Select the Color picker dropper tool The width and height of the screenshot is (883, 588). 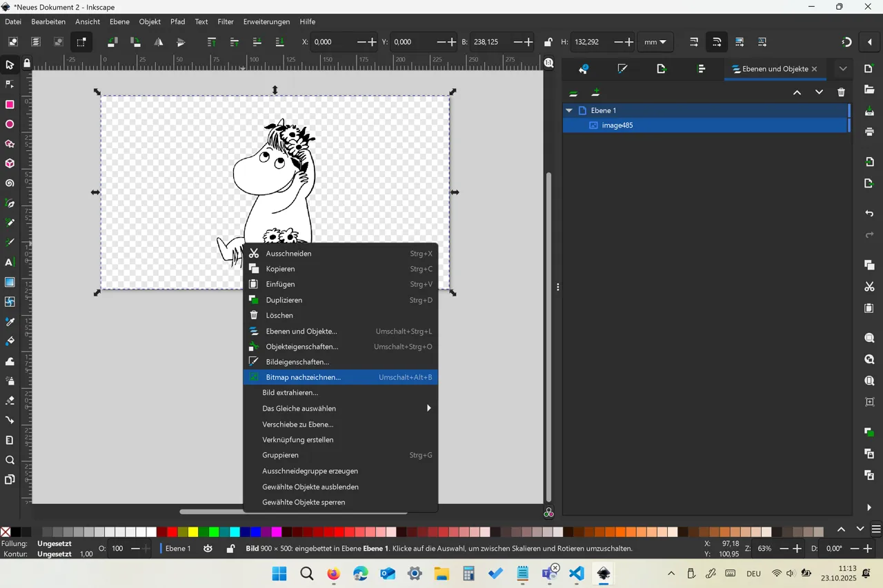pos(10,322)
